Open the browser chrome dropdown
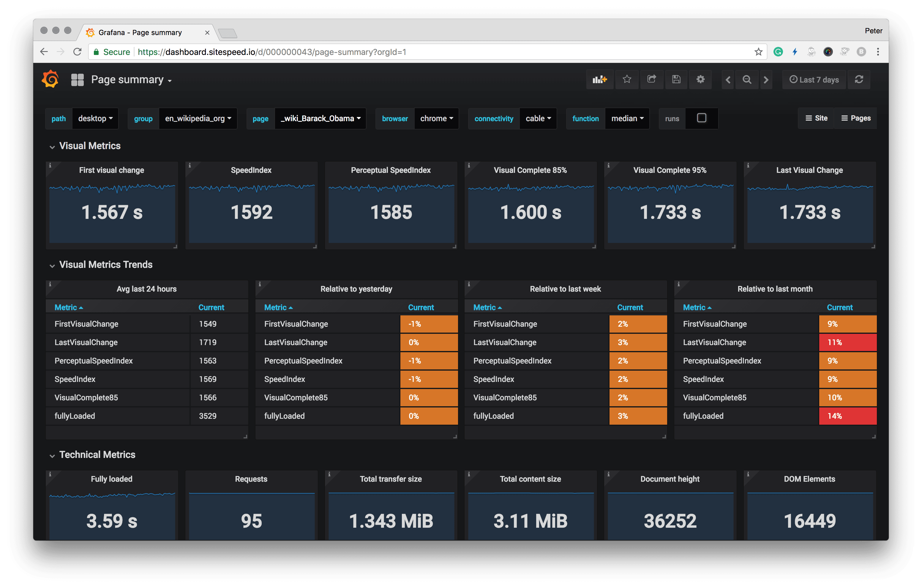The height and width of the screenshot is (588, 922). (x=437, y=119)
